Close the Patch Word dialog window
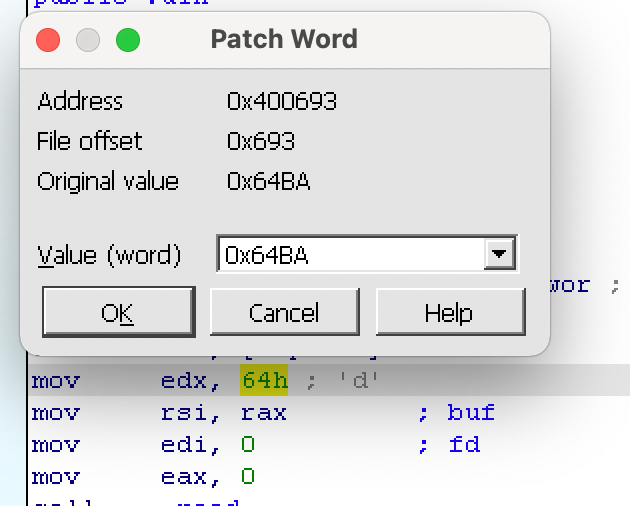Image resolution: width=630 pixels, height=506 pixels. click(x=48, y=40)
